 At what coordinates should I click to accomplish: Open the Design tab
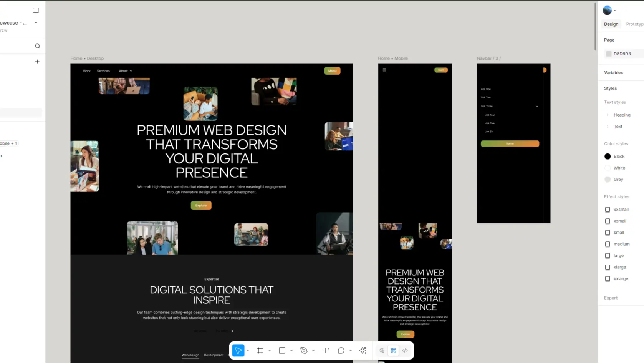[611, 24]
